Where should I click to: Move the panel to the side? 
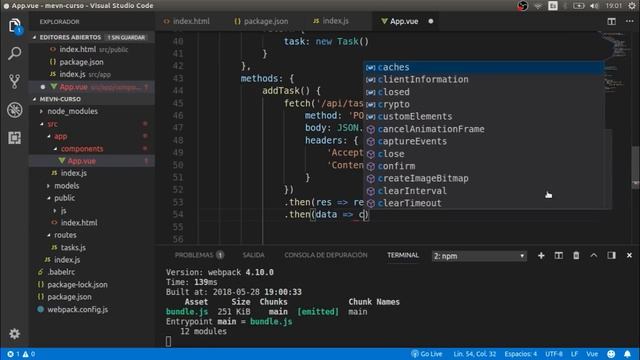coord(611,256)
